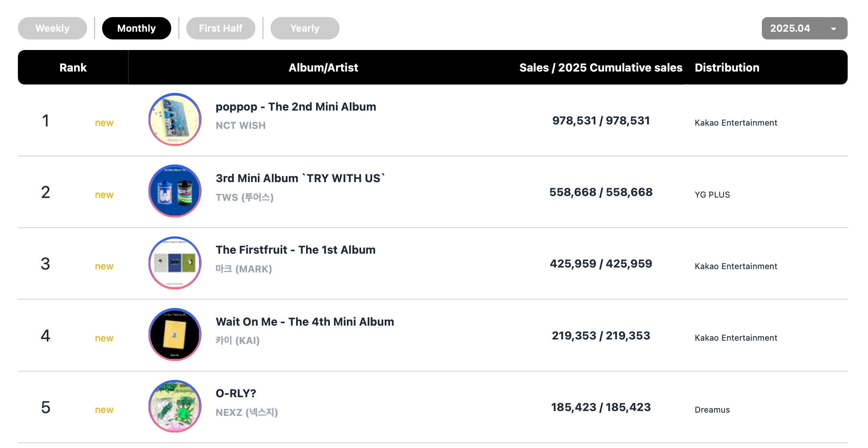Show the Yearly chart tab
Screen dimensions: 868x448
click(x=305, y=28)
